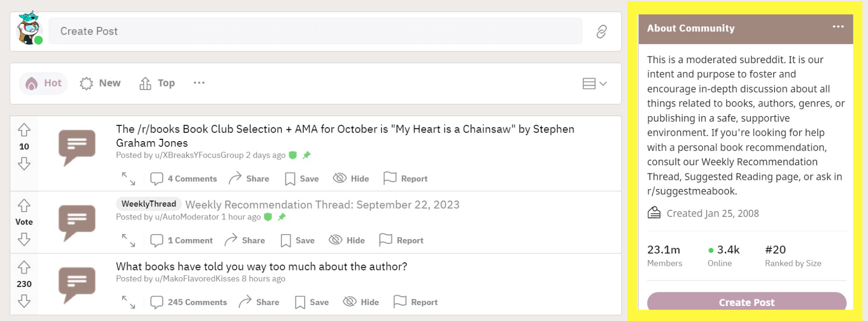Open more sorting options ellipsis
Screen dimensions: 868x321
pyautogui.click(x=199, y=83)
